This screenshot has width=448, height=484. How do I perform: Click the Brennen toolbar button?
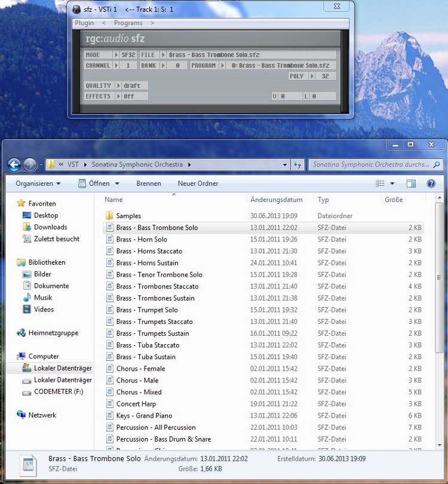(x=149, y=183)
